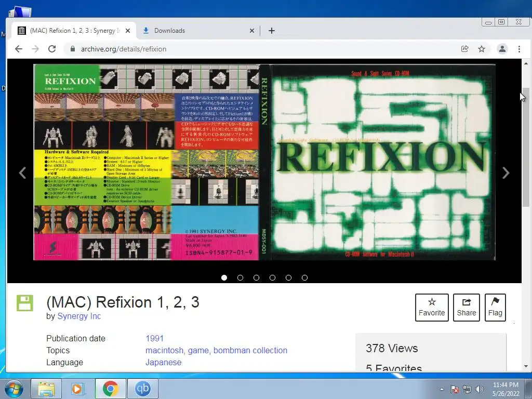This screenshot has width=532, height=399.
Task: Click the Chrome taskbar icon
Action: (110, 389)
